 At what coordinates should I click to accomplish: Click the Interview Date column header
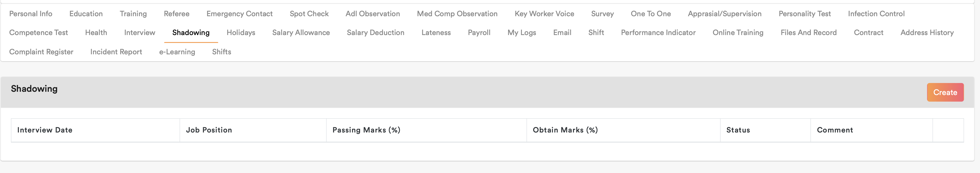click(x=45, y=130)
